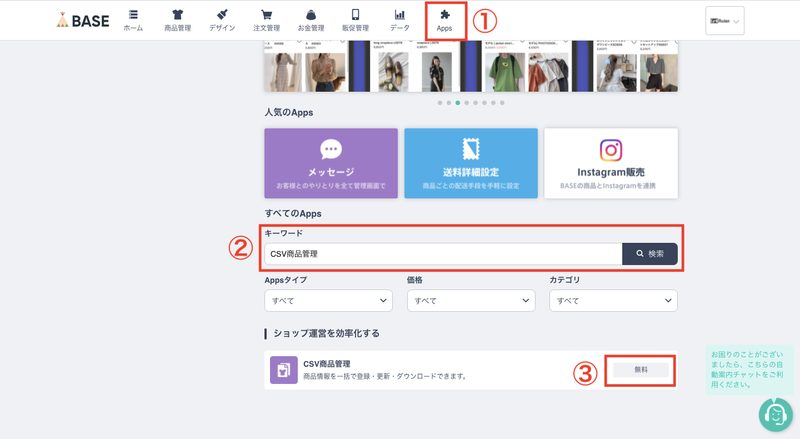Click the third carousel pagination dot
Viewport: 800px width, 439px height.
click(x=458, y=103)
